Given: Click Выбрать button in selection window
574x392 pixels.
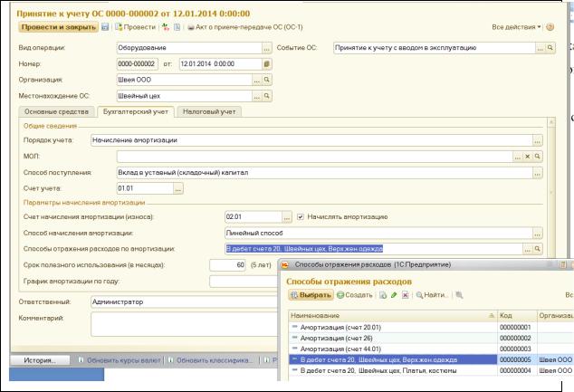Looking at the screenshot, I should point(311,295).
